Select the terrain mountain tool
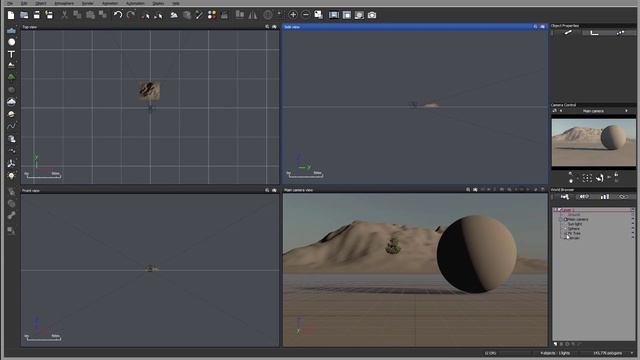Viewport: 640px width, 360px height. [x=11, y=65]
